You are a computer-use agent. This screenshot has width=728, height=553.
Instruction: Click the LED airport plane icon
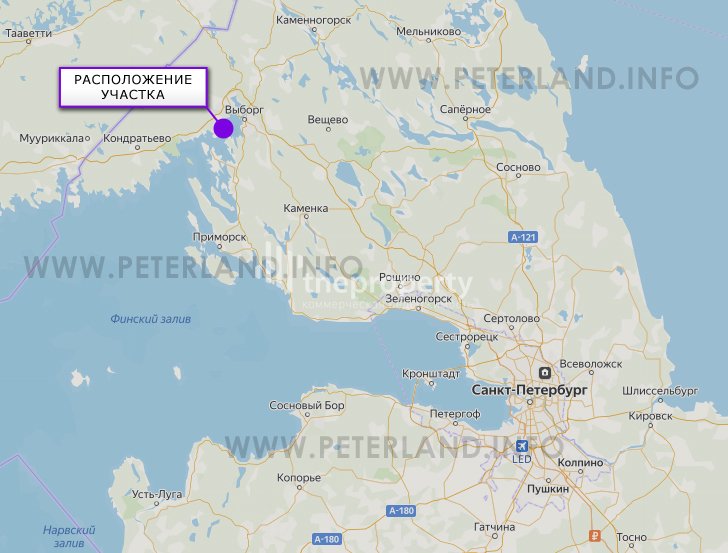click(x=522, y=446)
